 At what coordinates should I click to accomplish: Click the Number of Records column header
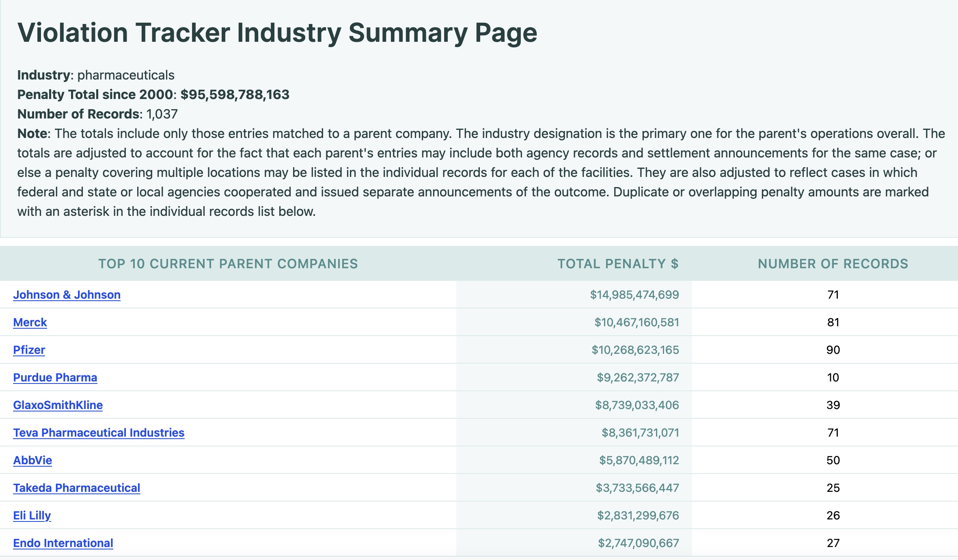pyautogui.click(x=833, y=264)
